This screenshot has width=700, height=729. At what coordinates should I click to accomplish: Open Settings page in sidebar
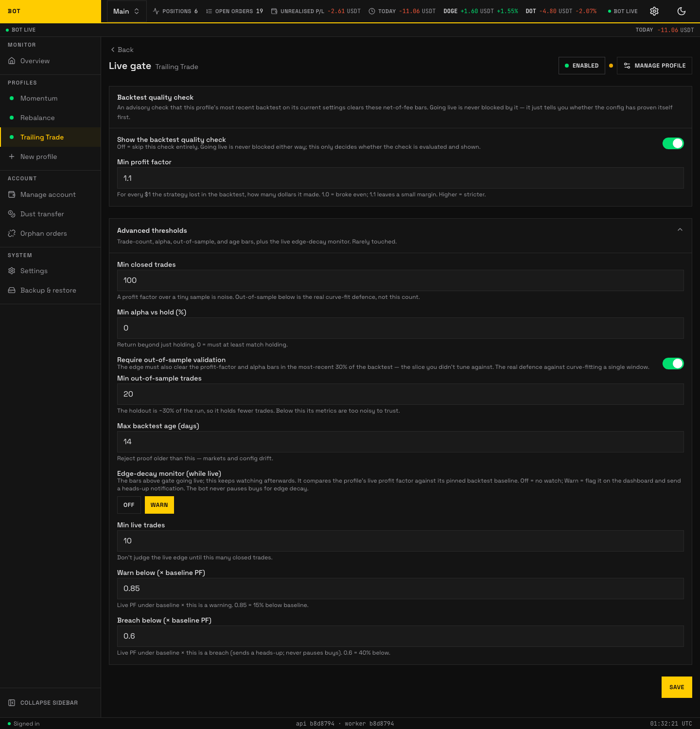coord(51,271)
